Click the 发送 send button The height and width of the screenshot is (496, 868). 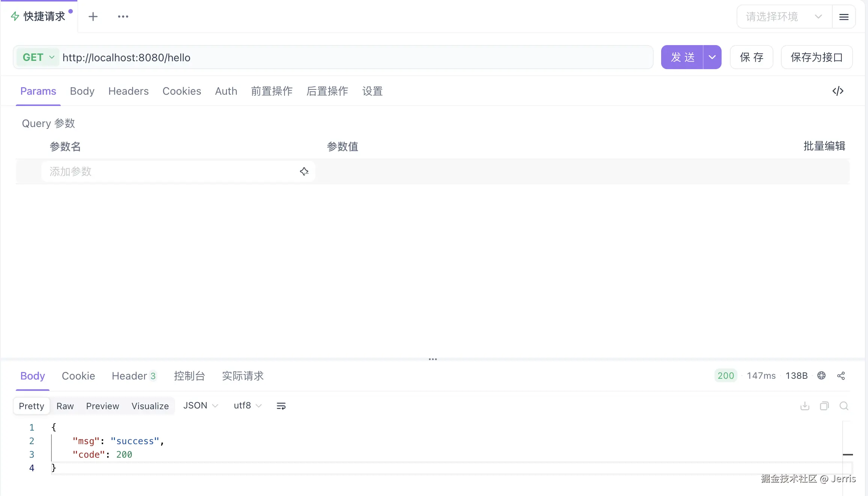click(682, 57)
